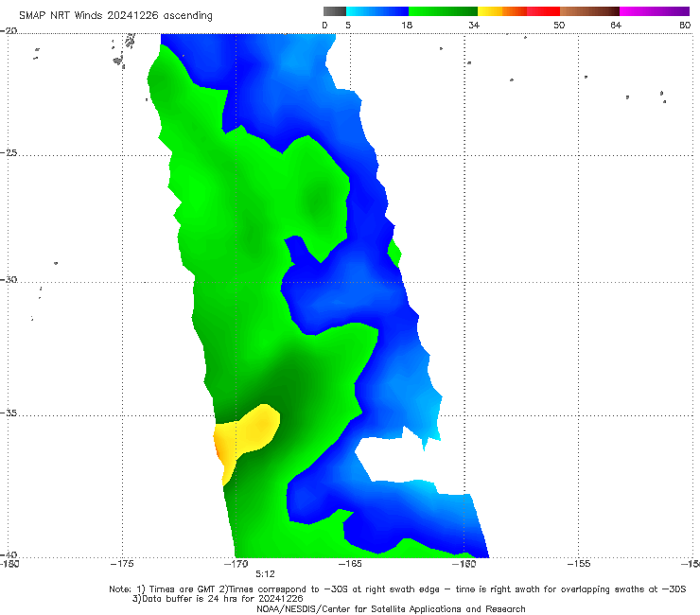
Task: Click the swath time label '5:12'
Action: tap(265, 574)
